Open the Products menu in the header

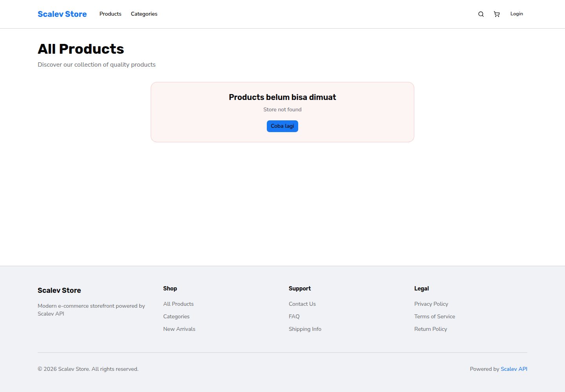110,14
